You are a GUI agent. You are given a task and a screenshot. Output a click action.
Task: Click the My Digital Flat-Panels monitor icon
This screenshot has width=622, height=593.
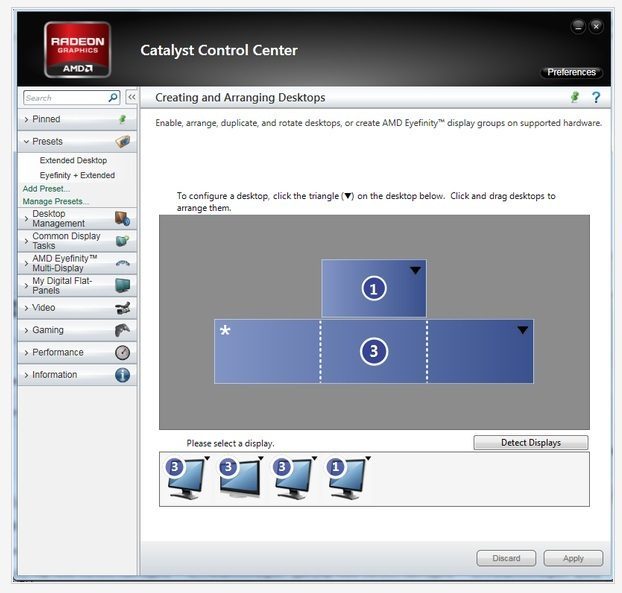click(122, 286)
